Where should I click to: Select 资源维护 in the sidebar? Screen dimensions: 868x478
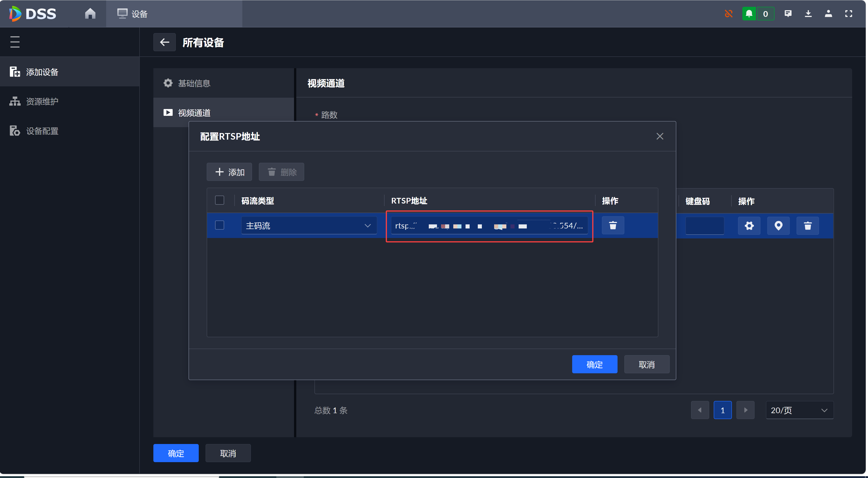pyautogui.click(x=70, y=101)
